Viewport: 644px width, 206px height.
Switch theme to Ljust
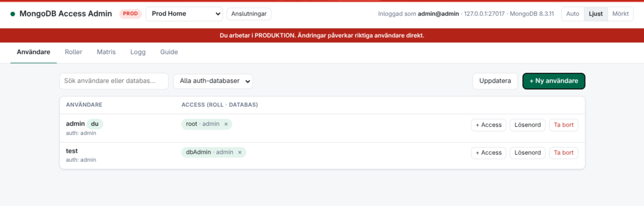click(596, 14)
